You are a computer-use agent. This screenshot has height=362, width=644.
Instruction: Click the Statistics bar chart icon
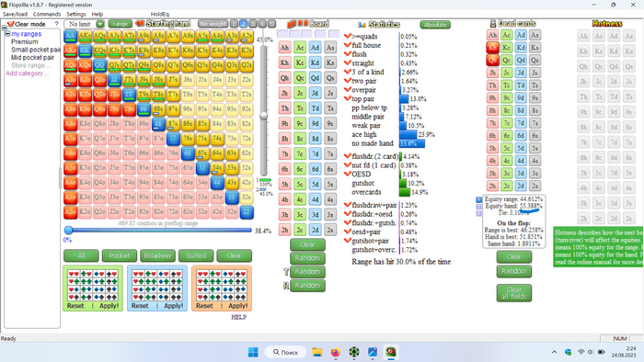(362, 24)
